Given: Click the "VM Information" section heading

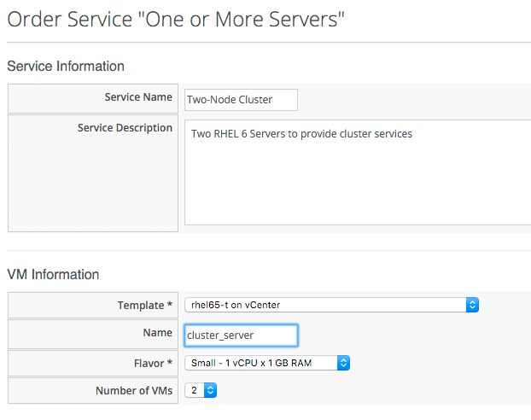Looking at the screenshot, I should pyautogui.click(x=53, y=274).
